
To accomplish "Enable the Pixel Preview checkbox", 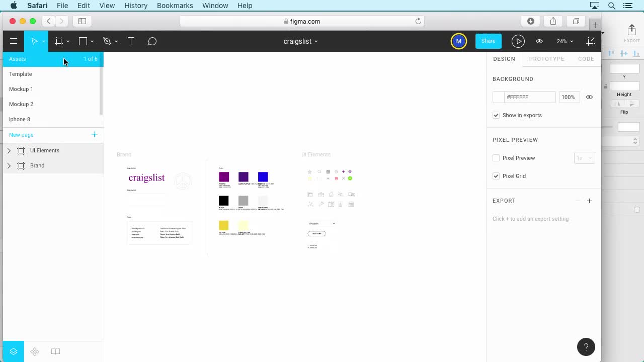I will [x=496, y=158].
